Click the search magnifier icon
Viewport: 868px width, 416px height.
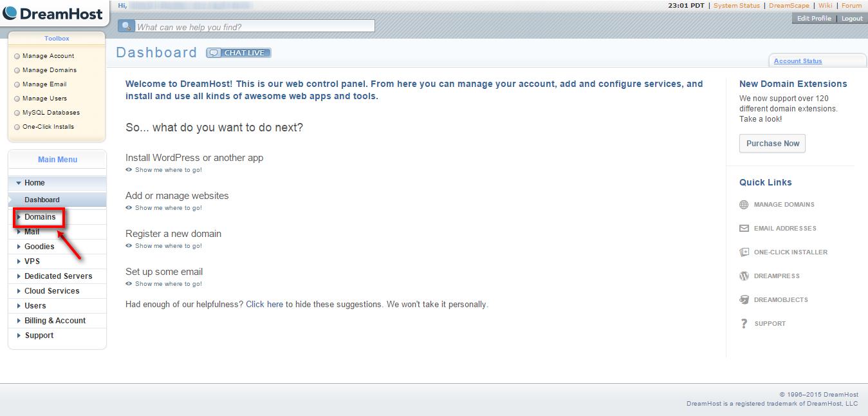(126, 26)
